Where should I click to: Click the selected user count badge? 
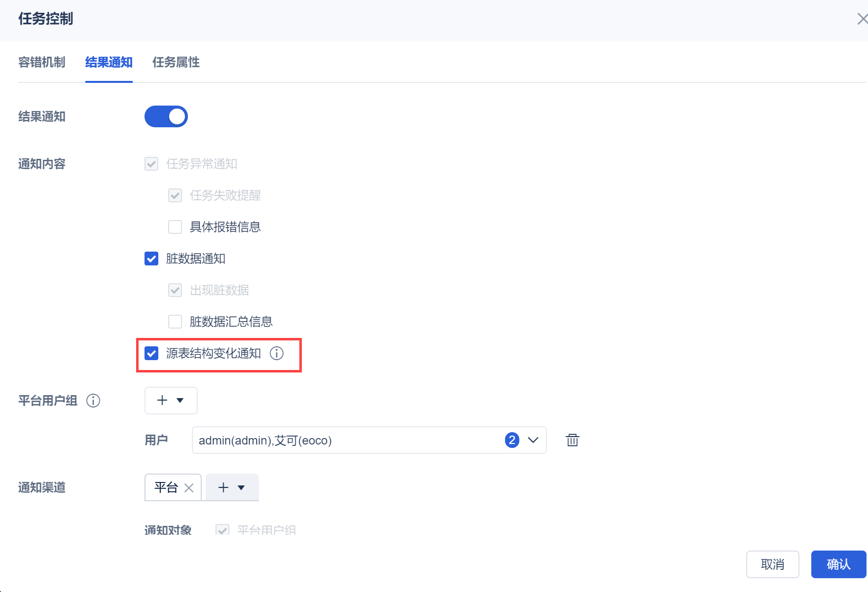512,440
